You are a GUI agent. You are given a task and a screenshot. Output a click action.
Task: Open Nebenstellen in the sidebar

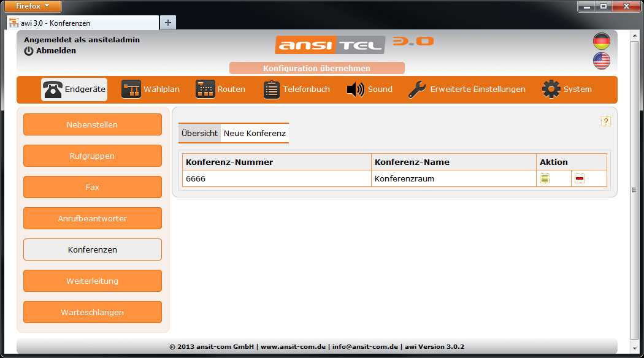pos(92,124)
